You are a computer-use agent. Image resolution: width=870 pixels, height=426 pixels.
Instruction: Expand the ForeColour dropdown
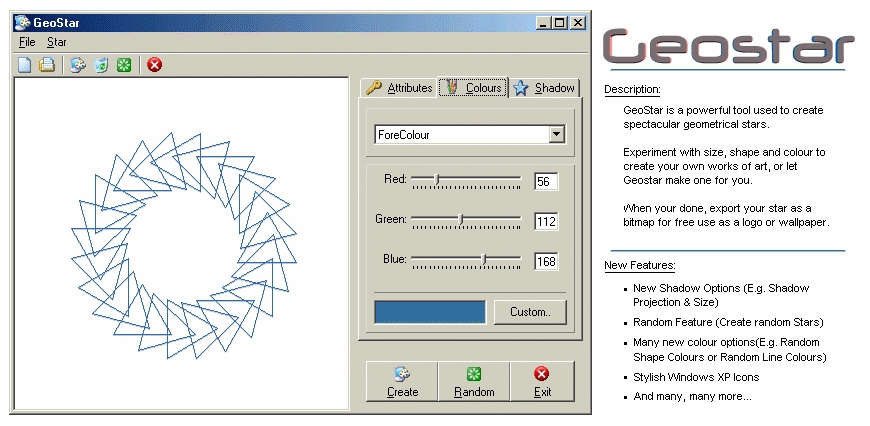(557, 135)
